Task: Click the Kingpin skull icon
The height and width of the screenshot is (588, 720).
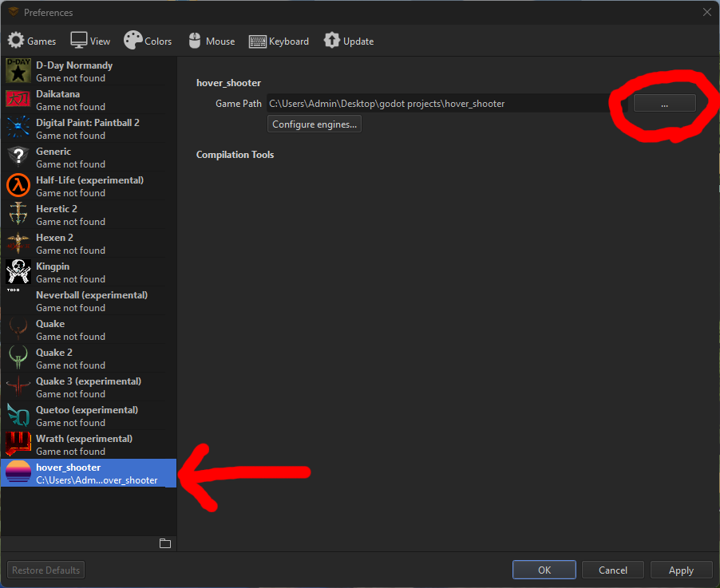Action: pyautogui.click(x=18, y=271)
